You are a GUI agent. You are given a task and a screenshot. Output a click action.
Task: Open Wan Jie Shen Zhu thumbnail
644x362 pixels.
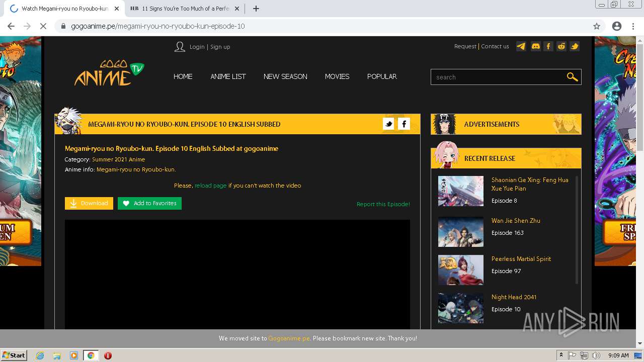[x=460, y=232]
